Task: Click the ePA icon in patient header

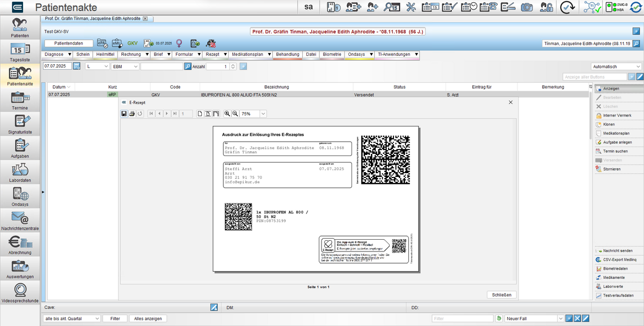Action: 102,43
